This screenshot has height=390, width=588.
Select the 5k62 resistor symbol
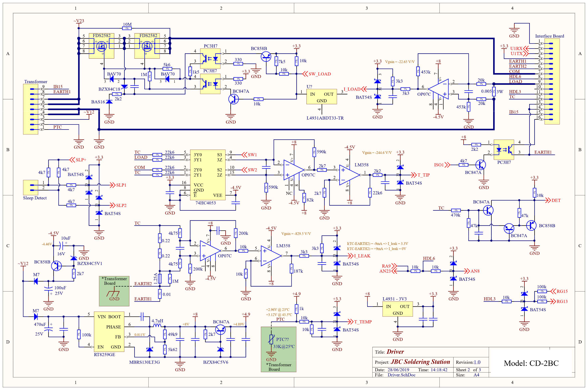(165, 349)
